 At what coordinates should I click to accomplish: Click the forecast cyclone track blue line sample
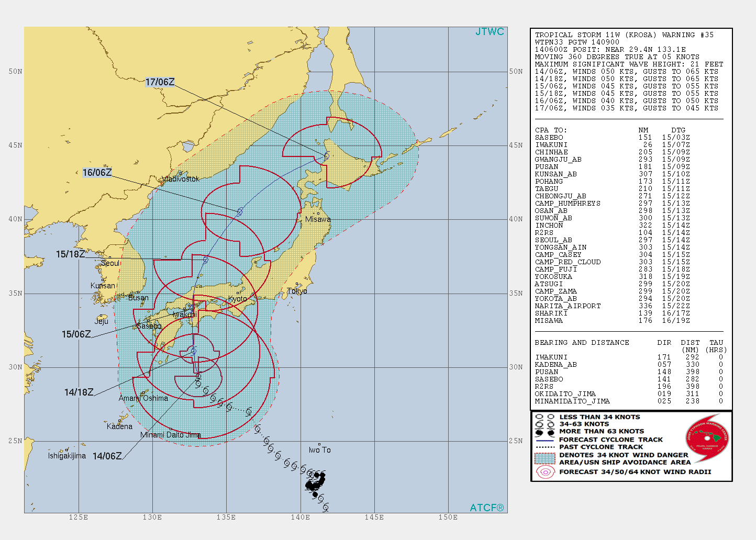(x=545, y=440)
